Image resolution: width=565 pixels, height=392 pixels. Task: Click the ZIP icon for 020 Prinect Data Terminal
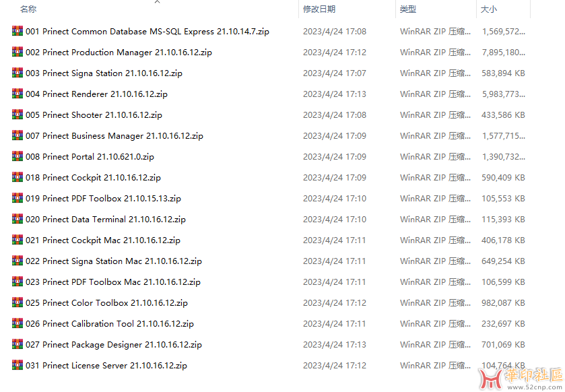coord(18,219)
